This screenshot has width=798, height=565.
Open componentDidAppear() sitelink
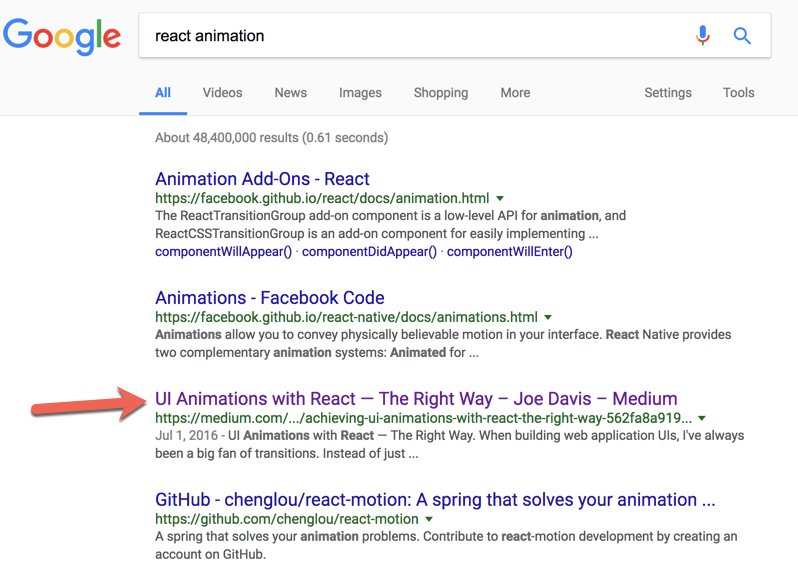(x=369, y=251)
